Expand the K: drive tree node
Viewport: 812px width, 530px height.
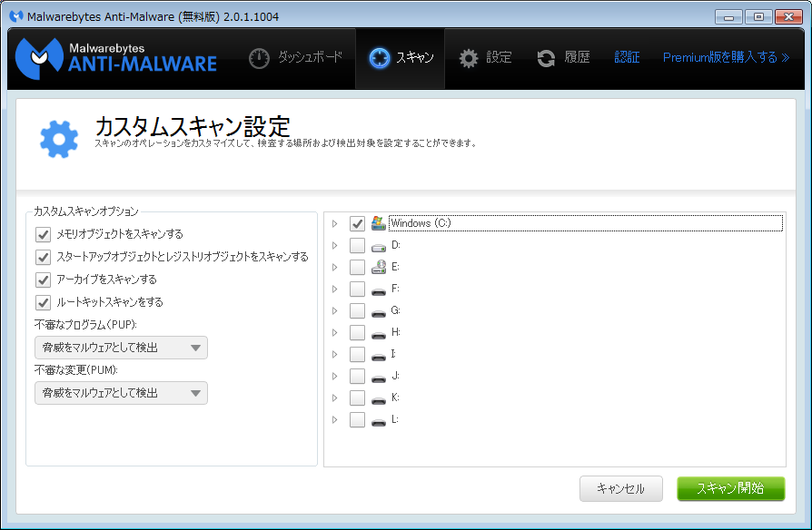pyautogui.click(x=335, y=397)
